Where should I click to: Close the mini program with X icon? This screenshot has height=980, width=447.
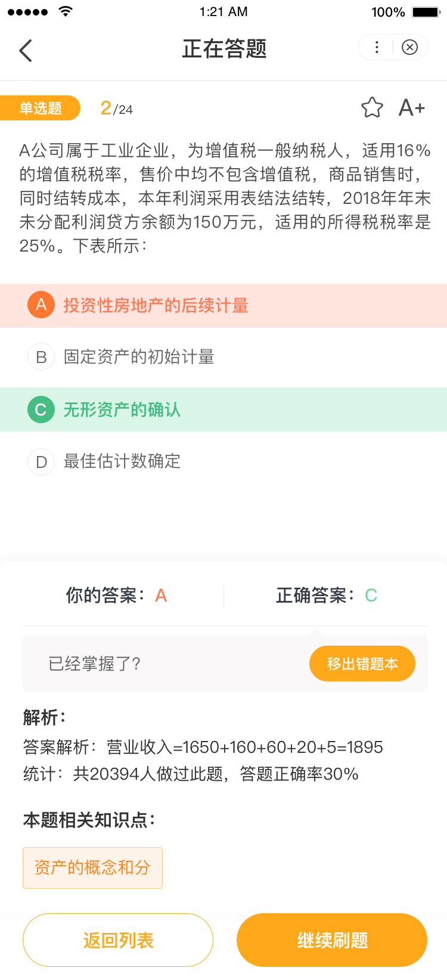pos(410,48)
